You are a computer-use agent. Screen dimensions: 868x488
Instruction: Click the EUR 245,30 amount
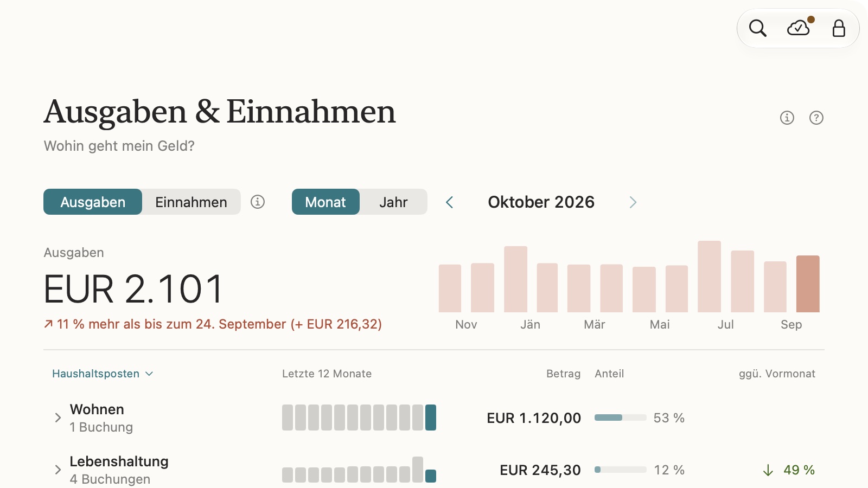[x=540, y=470]
